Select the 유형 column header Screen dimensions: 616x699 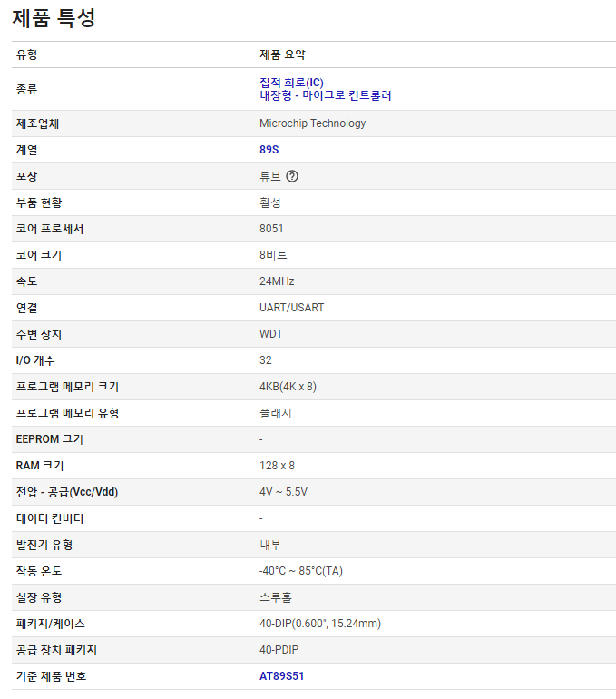click(26, 54)
